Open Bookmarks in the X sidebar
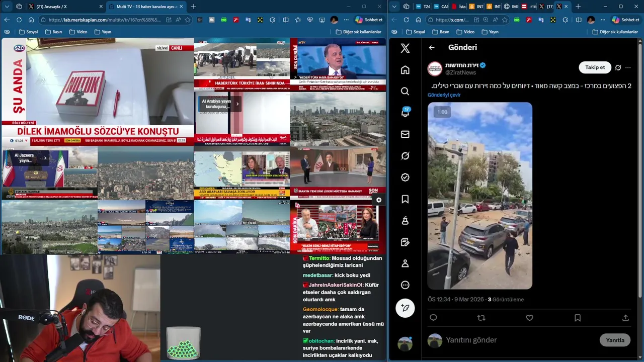Viewport: 644px width, 362px height. [405, 199]
